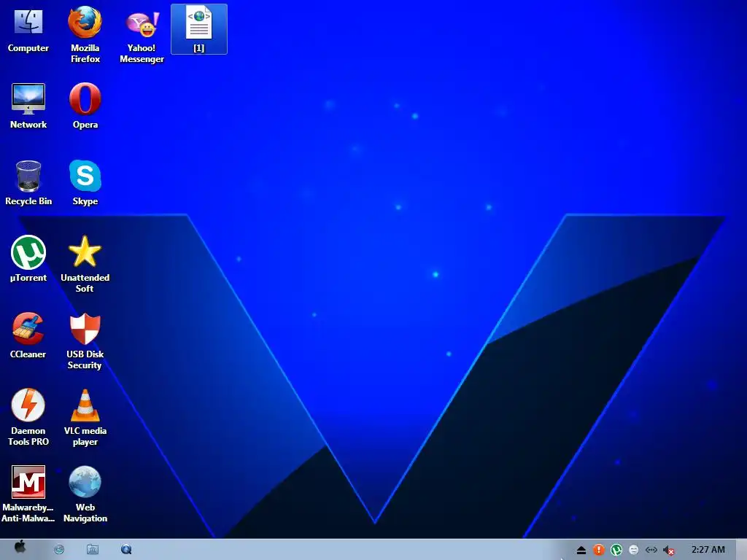
Task: Launch Daemon Tools PRO shortcut
Action: [x=28, y=417]
